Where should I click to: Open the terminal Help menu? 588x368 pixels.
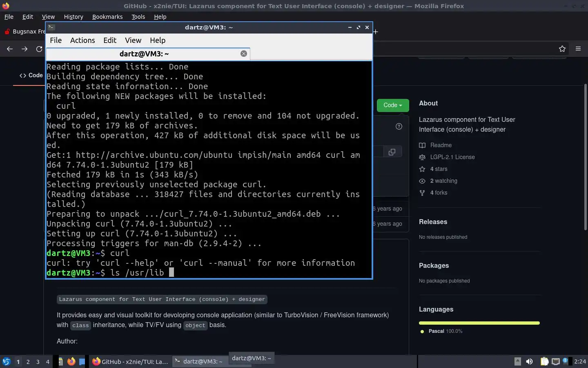(158, 40)
